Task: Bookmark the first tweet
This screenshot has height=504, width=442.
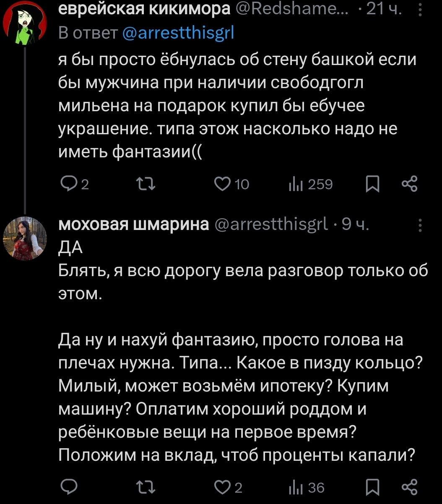Action: click(x=372, y=183)
